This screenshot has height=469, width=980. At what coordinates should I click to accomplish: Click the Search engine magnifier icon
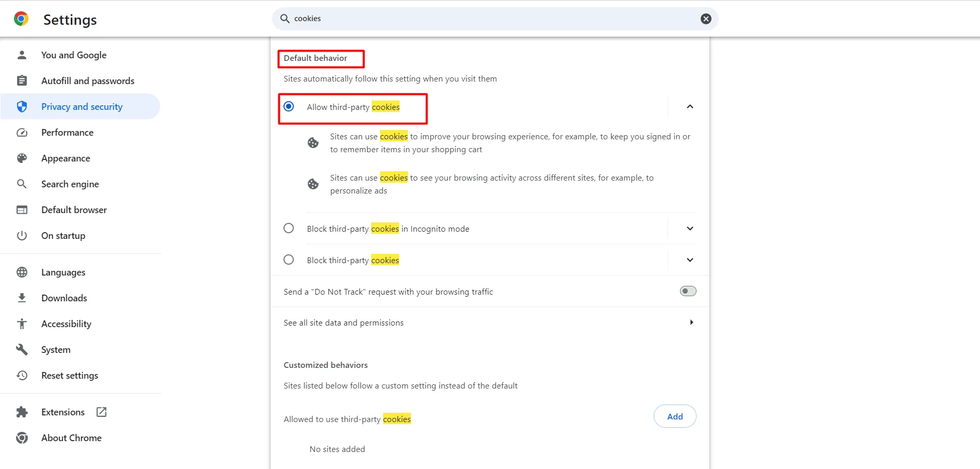pyautogui.click(x=22, y=184)
